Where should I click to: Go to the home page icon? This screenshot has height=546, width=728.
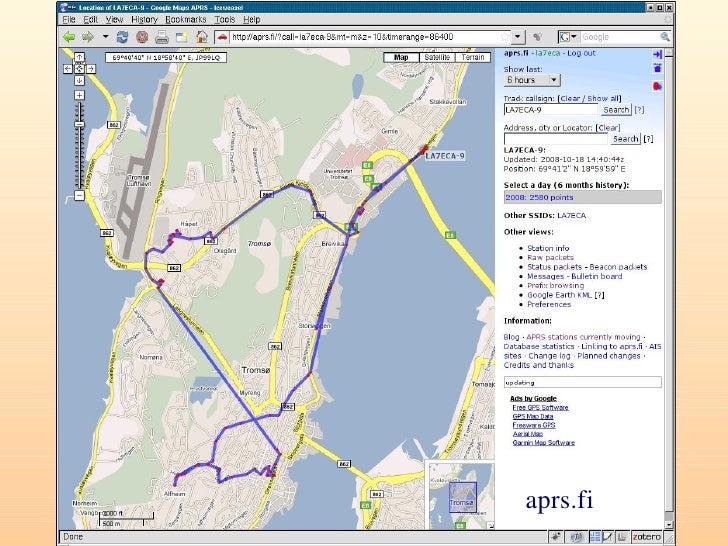point(202,37)
